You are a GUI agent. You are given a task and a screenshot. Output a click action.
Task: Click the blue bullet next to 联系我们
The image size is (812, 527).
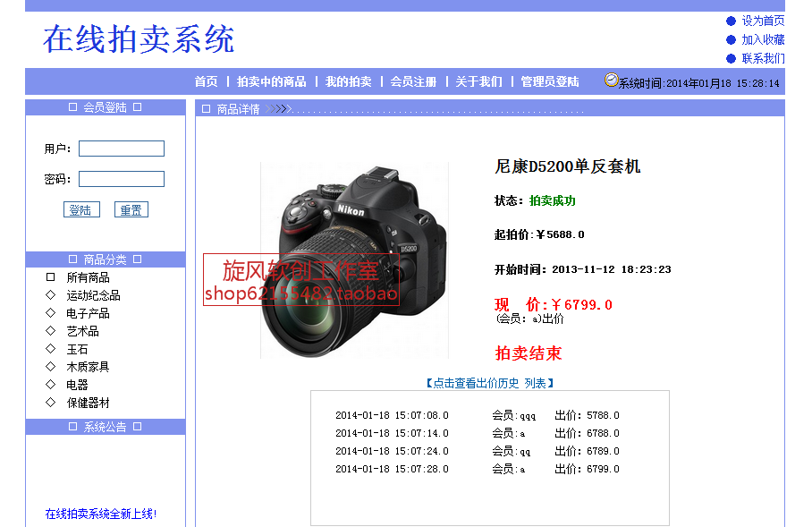(731, 58)
